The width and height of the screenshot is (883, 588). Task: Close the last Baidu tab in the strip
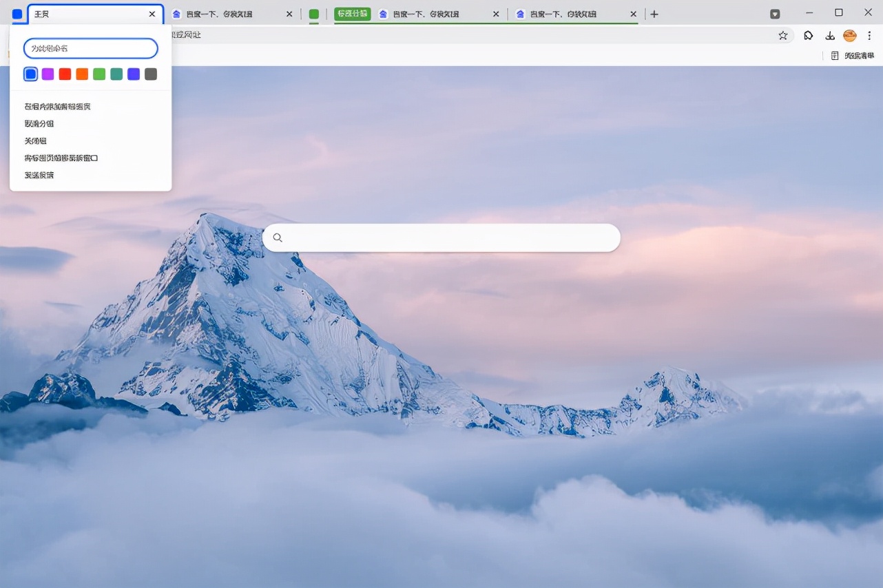634,14
